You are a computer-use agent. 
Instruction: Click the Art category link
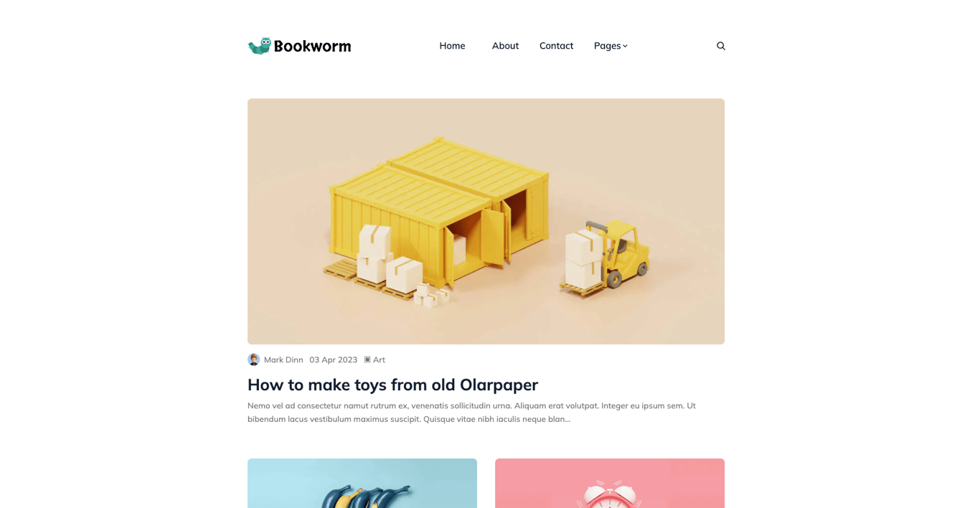pos(379,359)
